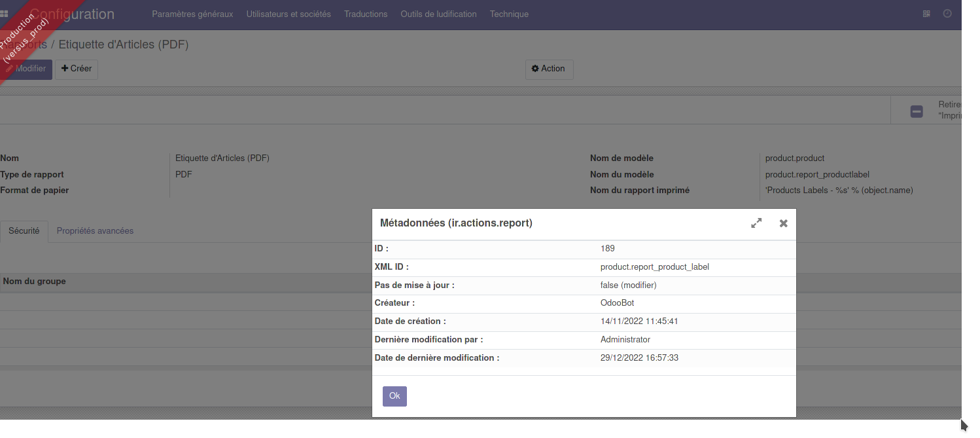Close the Métadonnées popup
This screenshot has height=438, width=980.
click(783, 223)
